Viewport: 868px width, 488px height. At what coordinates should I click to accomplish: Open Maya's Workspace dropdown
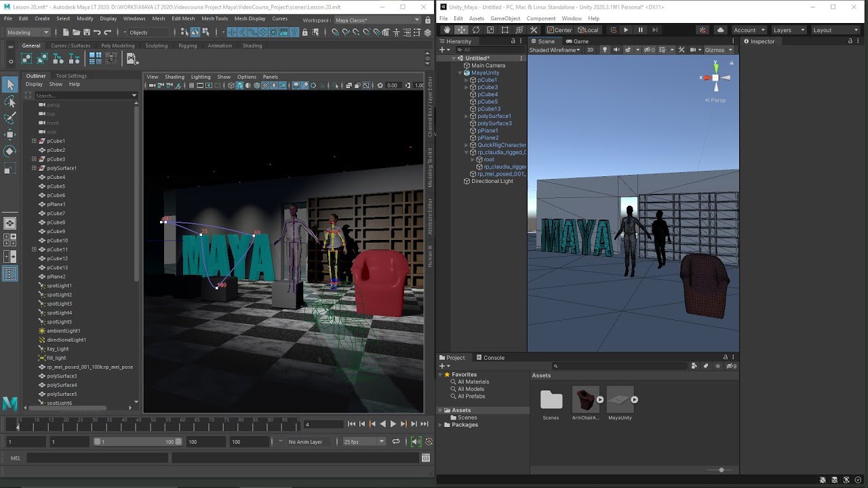(378, 20)
